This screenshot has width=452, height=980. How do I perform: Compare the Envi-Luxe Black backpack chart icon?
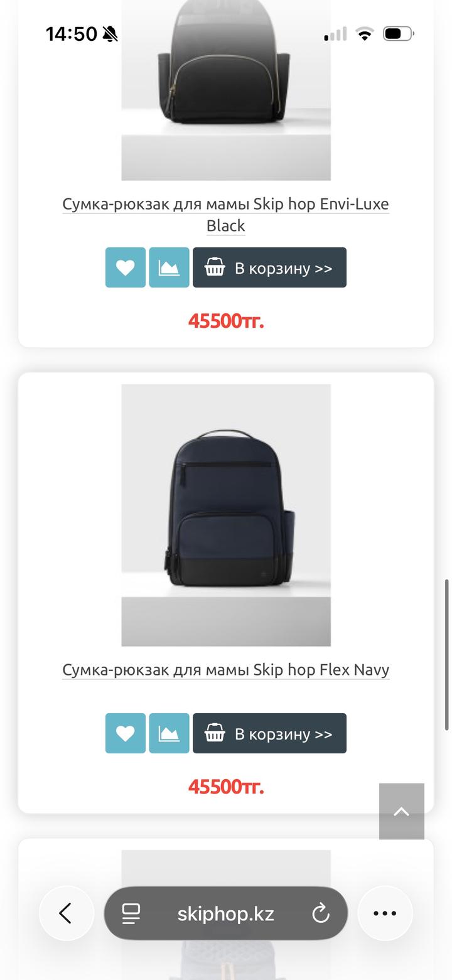pyautogui.click(x=169, y=267)
